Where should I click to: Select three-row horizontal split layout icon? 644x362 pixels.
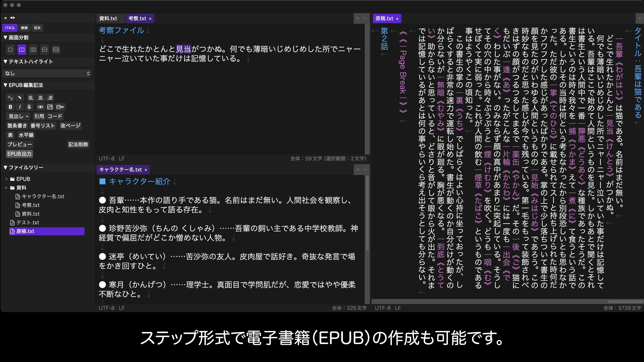(x=56, y=50)
